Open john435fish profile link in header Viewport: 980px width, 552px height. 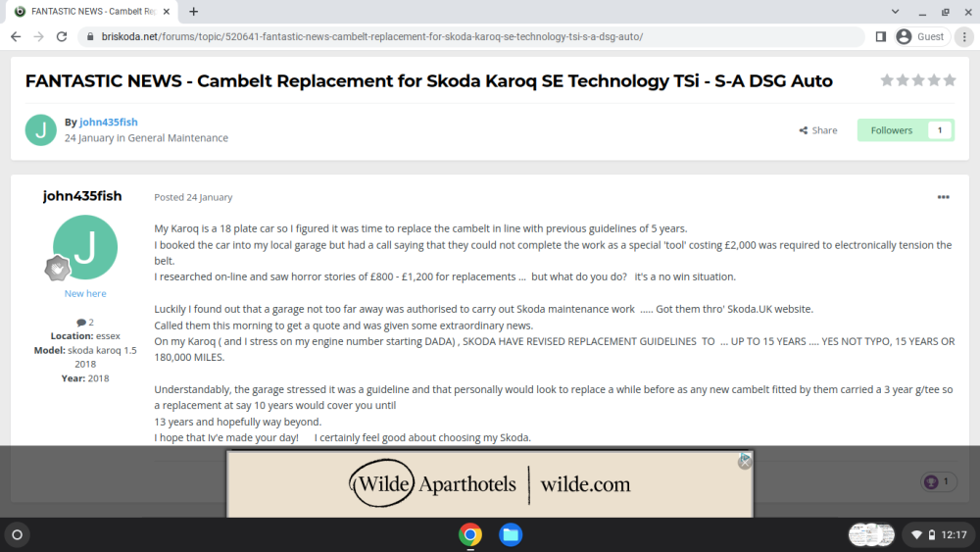[108, 122]
